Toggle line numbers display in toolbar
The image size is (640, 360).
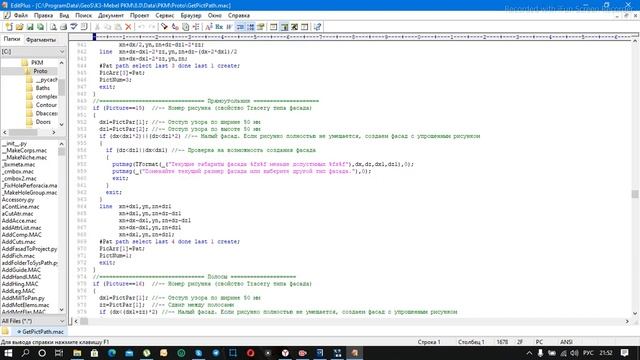click(251, 27)
